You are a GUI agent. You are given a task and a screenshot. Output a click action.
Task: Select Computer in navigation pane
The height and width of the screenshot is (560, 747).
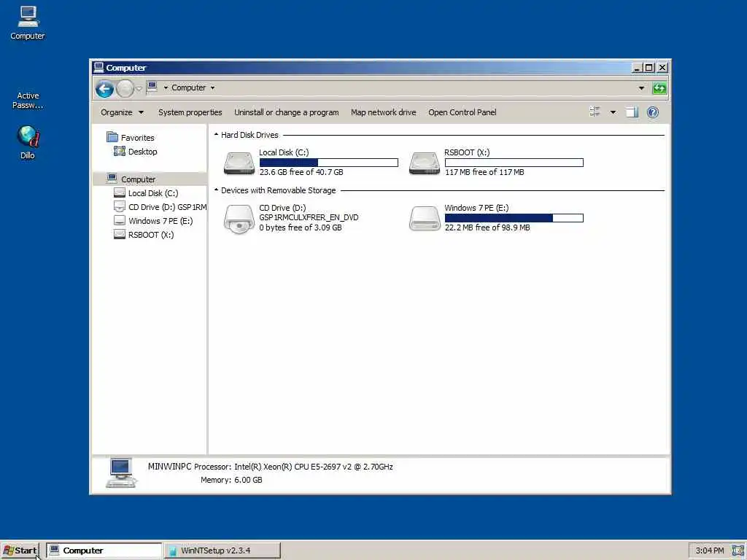tap(138, 179)
